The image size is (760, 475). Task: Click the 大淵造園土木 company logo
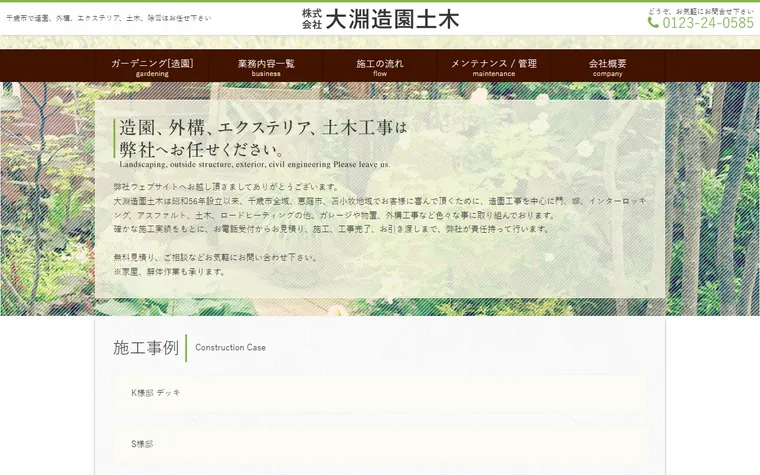click(x=380, y=19)
